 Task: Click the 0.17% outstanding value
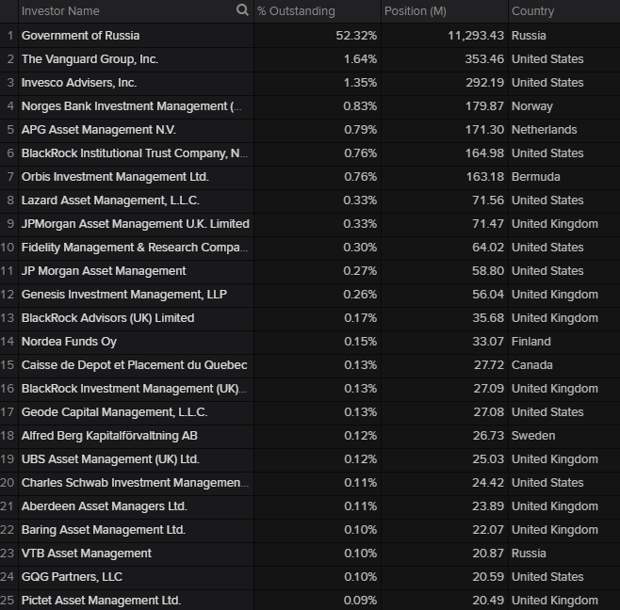point(360,318)
